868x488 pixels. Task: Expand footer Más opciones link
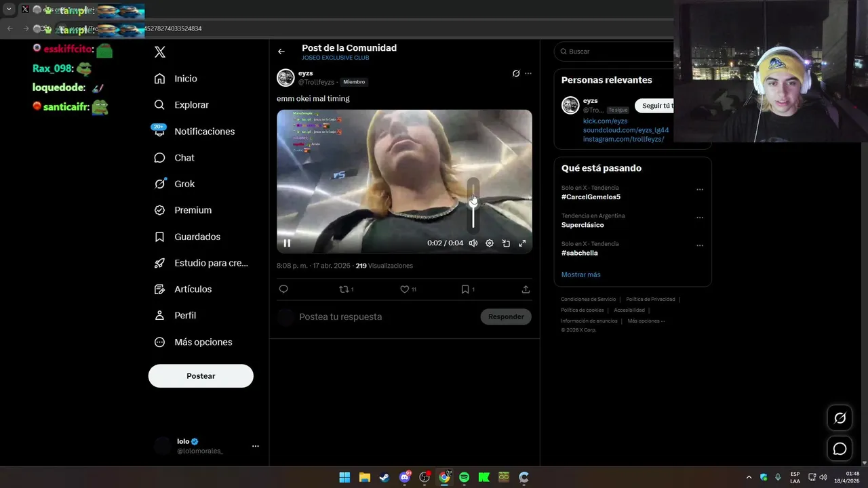646,321
